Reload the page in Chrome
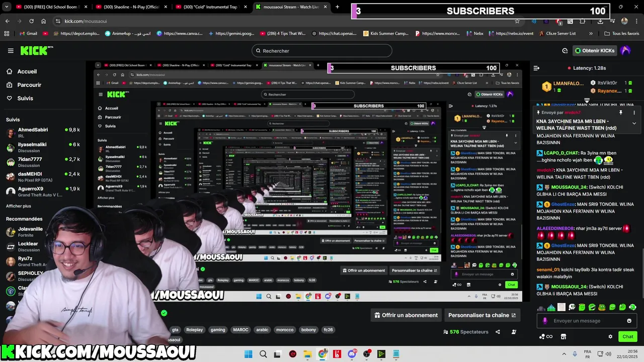 coord(31,21)
